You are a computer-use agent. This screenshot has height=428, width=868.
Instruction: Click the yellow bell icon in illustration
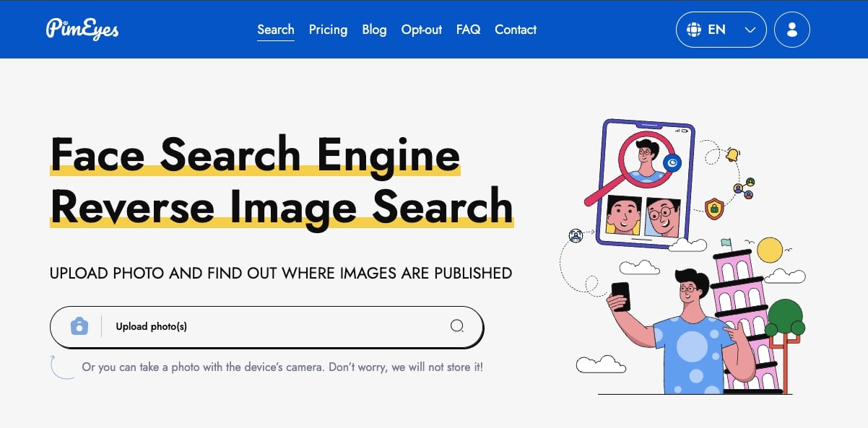733,154
